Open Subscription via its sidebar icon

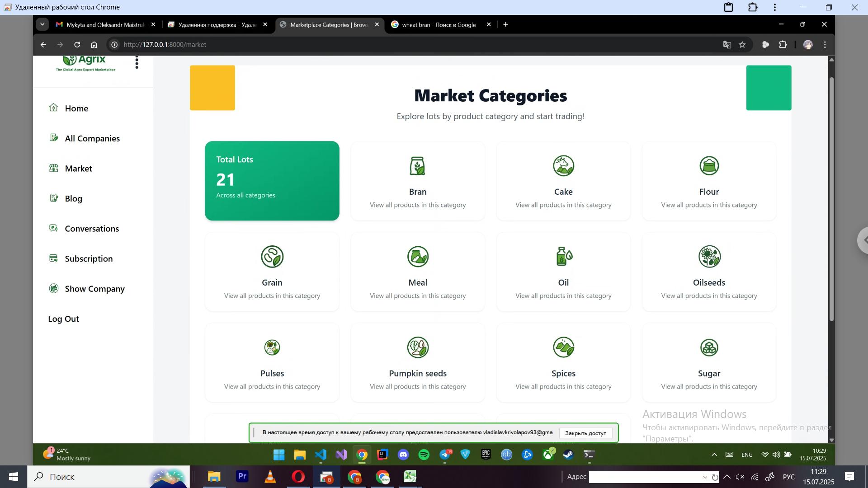pyautogui.click(x=53, y=258)
